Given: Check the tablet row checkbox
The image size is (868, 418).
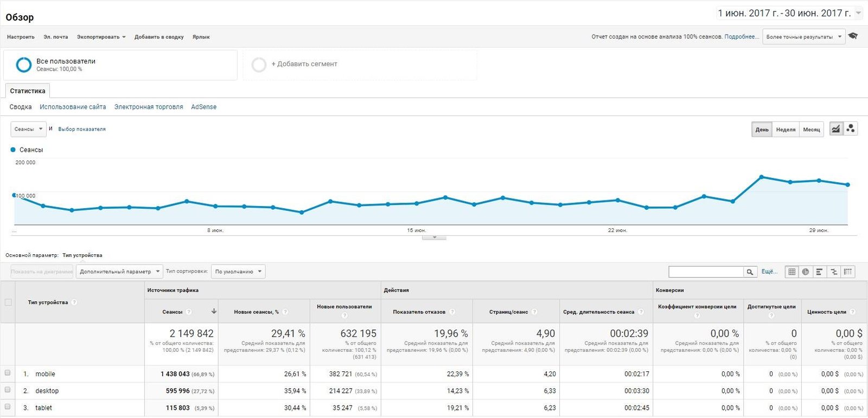Looking at the screenshot, I should tap(8, 407).
